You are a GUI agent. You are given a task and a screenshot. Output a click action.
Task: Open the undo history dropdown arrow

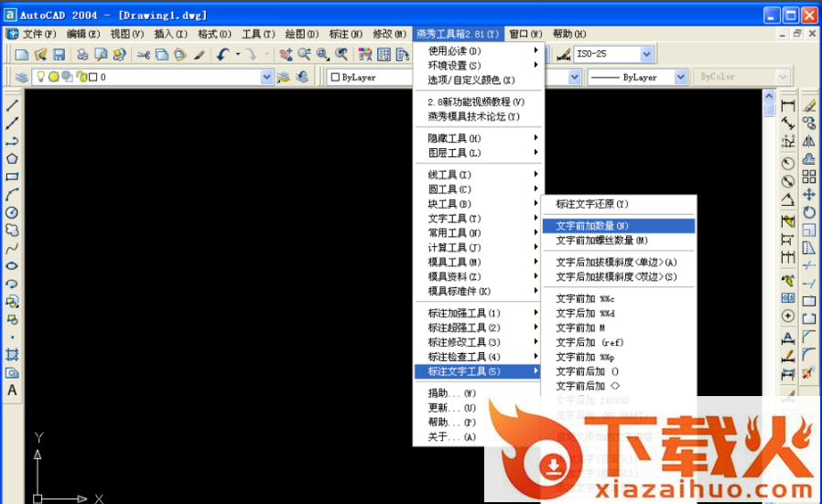click(238, 54)
